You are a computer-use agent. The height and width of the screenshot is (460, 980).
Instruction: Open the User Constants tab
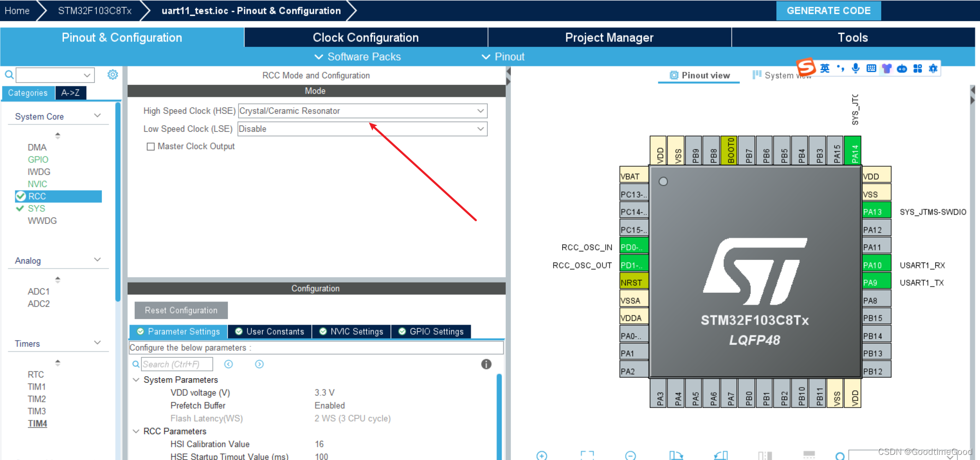(x=270, y=331)
